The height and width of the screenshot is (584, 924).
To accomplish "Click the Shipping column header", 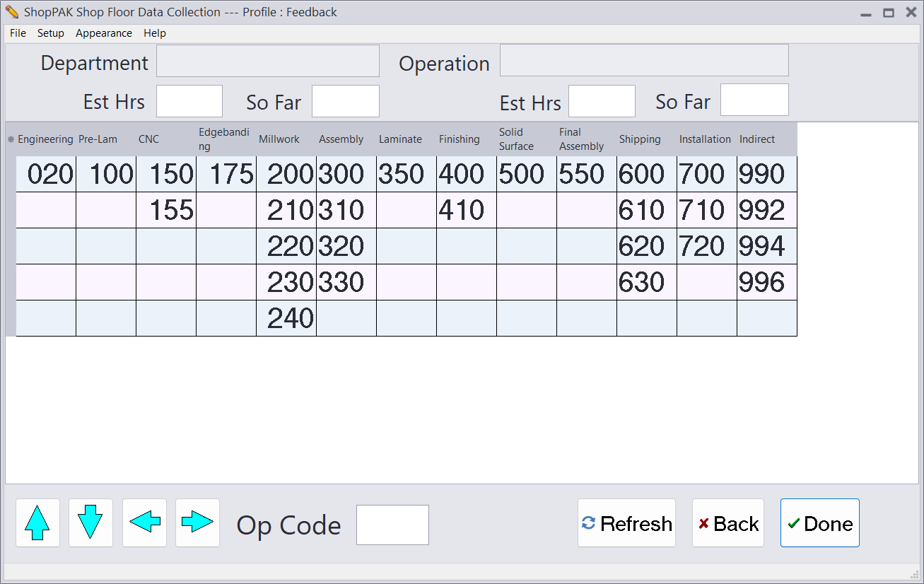I will [x=640, y=139].
